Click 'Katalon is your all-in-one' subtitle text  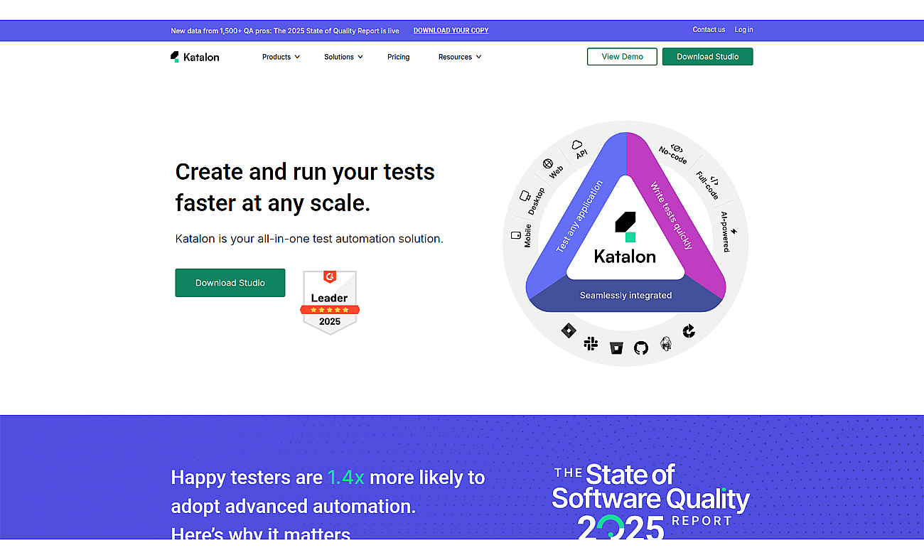click(309, 239)
